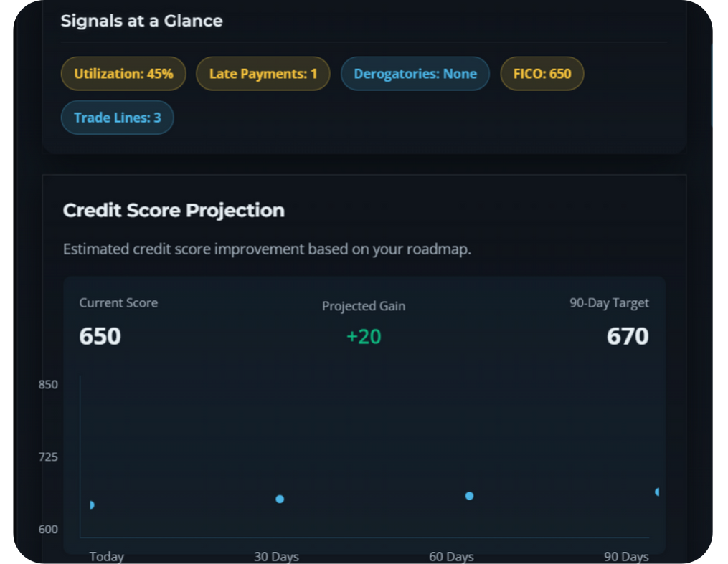Click the Credit Score Projection heading
The image size is (728, 564).
(174, 211)
